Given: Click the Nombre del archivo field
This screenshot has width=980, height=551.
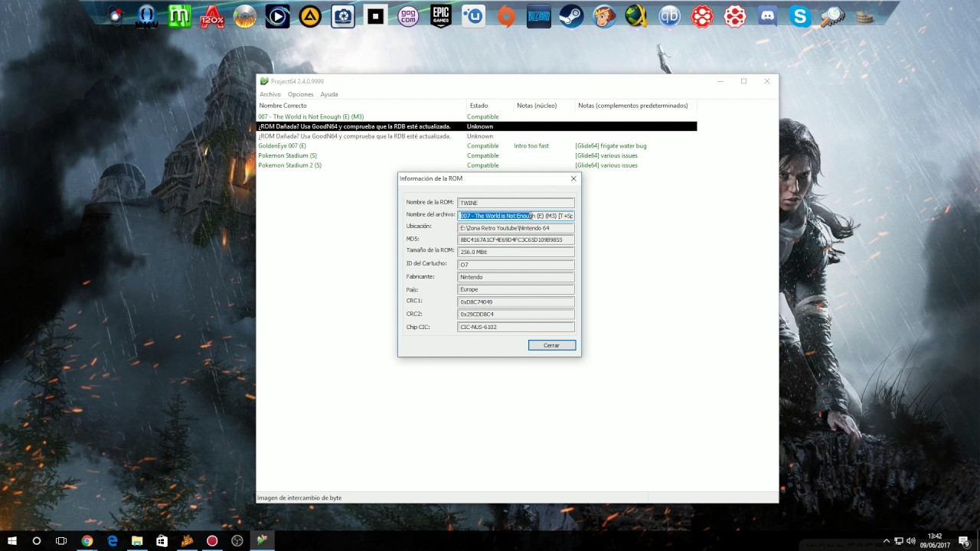Looking at the screenshot, I should coord(516,216).
